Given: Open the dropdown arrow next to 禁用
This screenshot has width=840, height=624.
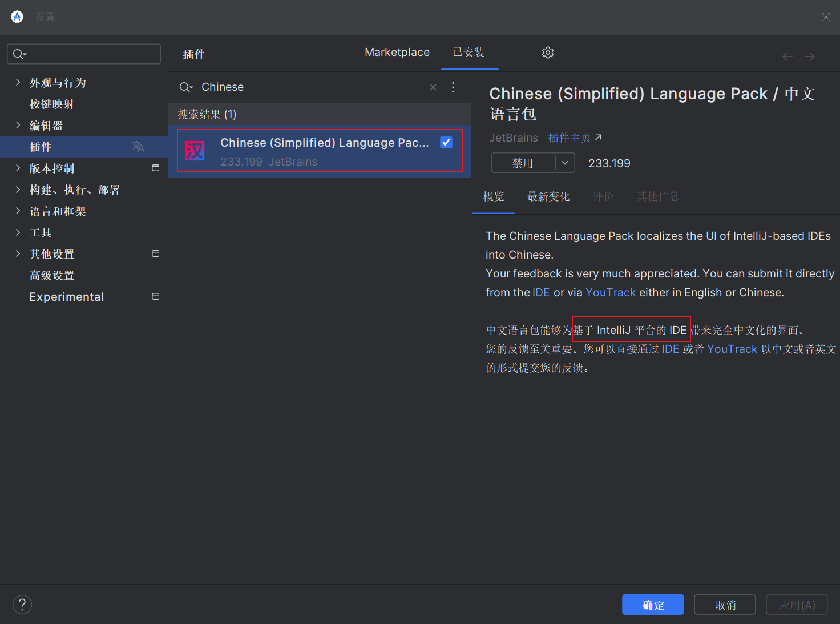Looking at the screenshot, I should (565, 163).
